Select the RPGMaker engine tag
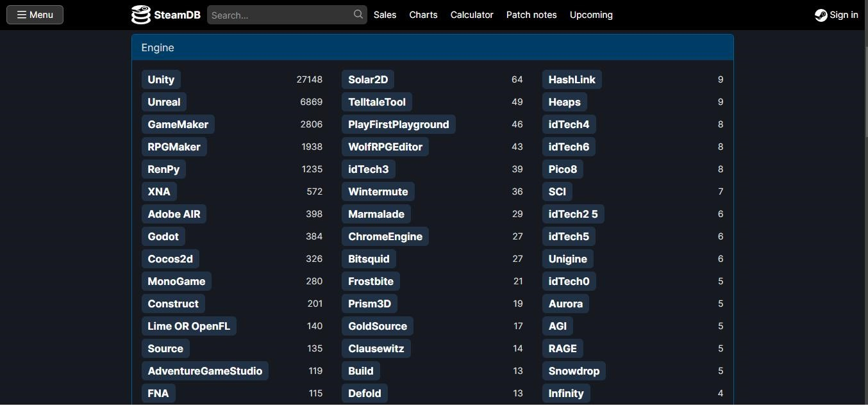Screen dimensions: 868x406 [174, 147]
